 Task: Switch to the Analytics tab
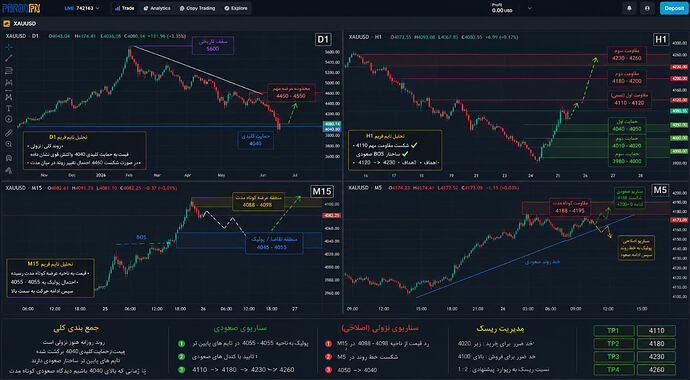click(x=157, y=8)
